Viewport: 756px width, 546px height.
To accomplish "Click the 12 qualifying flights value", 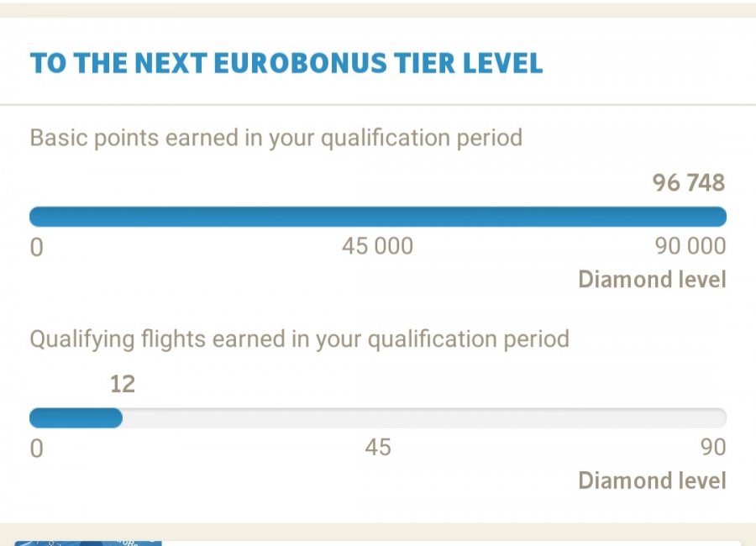I will click(x=122, y=385).
